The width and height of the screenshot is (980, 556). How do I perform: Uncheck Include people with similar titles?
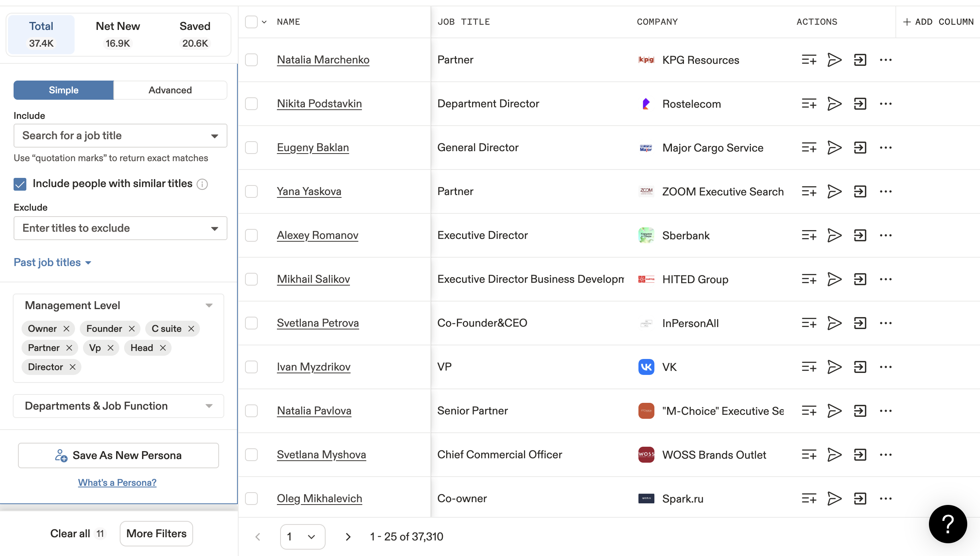tap(20, 184)
